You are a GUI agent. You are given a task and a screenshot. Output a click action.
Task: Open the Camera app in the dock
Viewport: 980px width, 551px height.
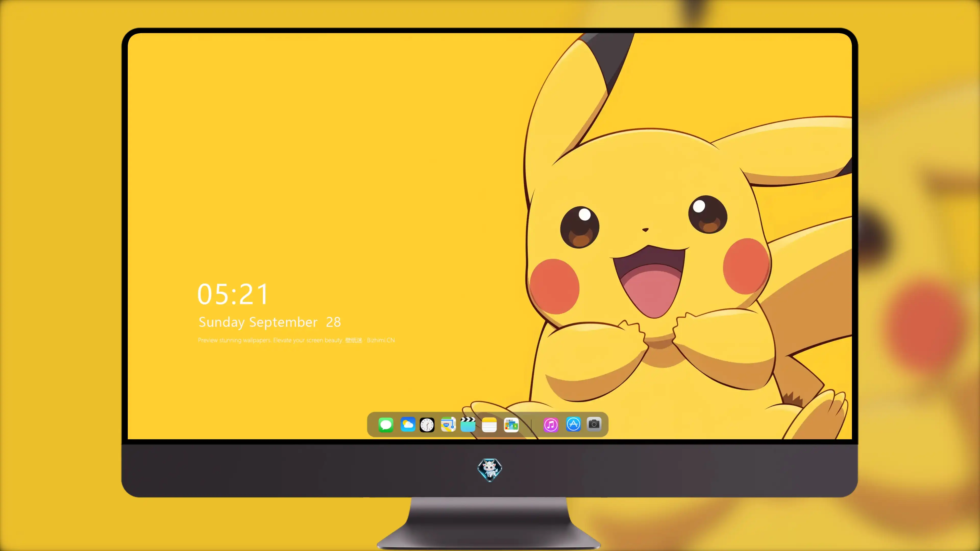click(x=594, y=424)
